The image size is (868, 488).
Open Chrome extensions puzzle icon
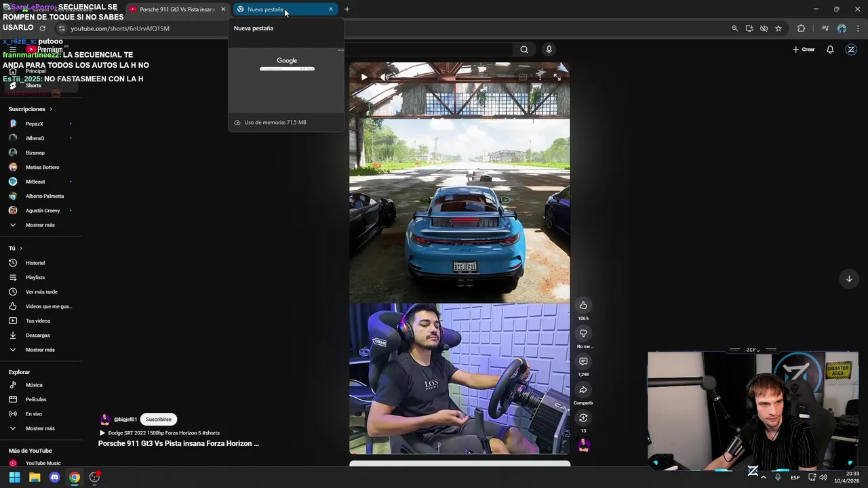[x=802, y=28]
